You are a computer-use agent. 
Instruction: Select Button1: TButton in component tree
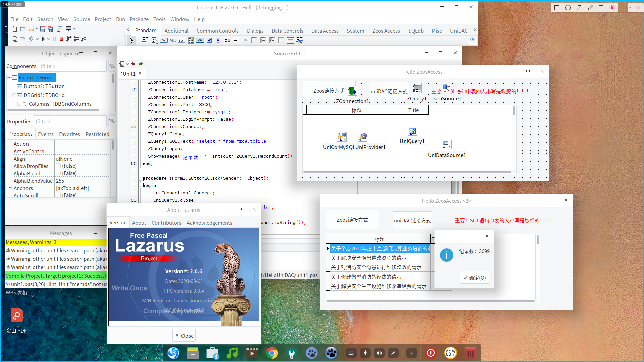click(x=44, y=86)
